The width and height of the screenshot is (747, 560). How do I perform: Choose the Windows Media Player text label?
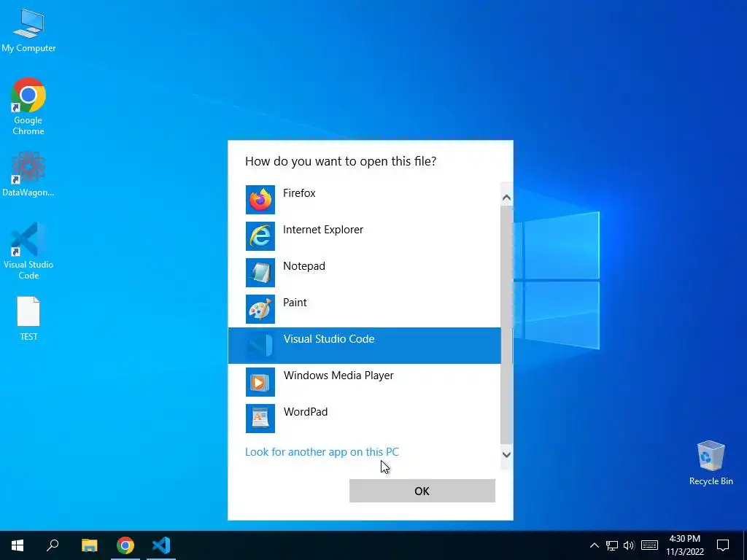338,376
